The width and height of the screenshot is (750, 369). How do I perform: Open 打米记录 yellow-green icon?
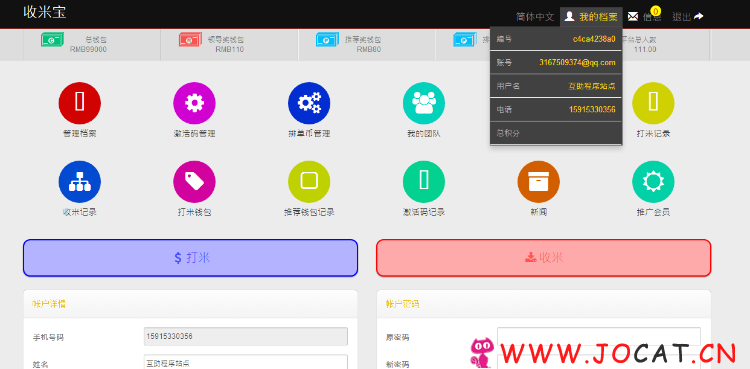pyautogui.click(x=653, y=103)
